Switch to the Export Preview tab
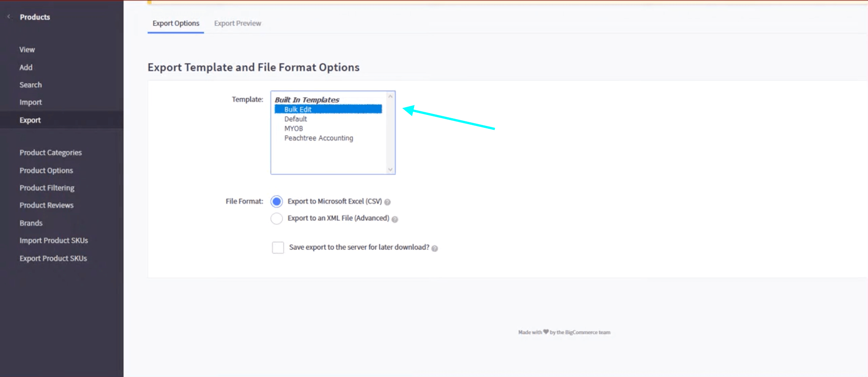This screenshot has width=868, height=377. click(237, 23)
